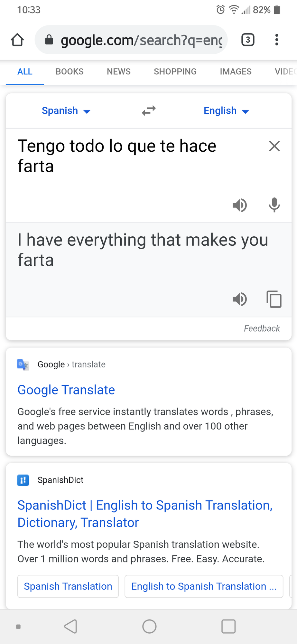Viewport: 297px width, 644px height.
Task: Tap the microphone for voice input
Action: [x=274, y=205]
